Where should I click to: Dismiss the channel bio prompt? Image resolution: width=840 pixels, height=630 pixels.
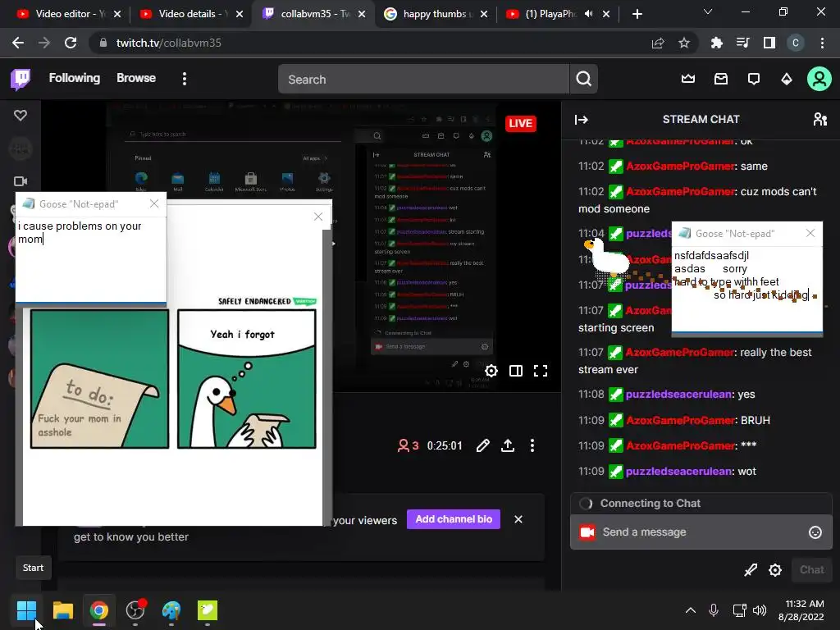point(518,519)
